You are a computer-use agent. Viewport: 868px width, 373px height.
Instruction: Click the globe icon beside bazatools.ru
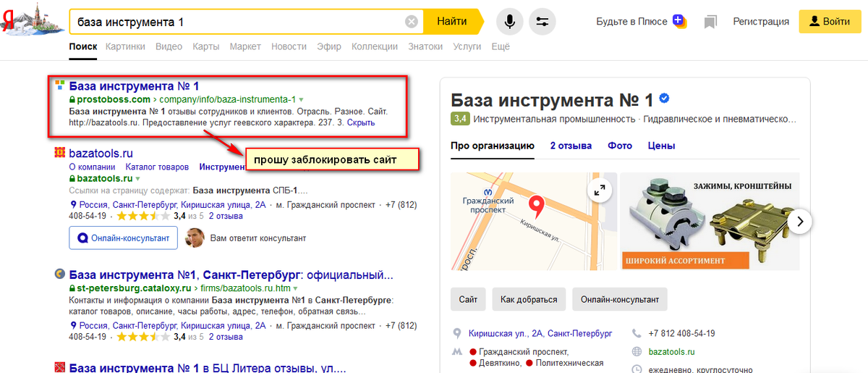637,352
